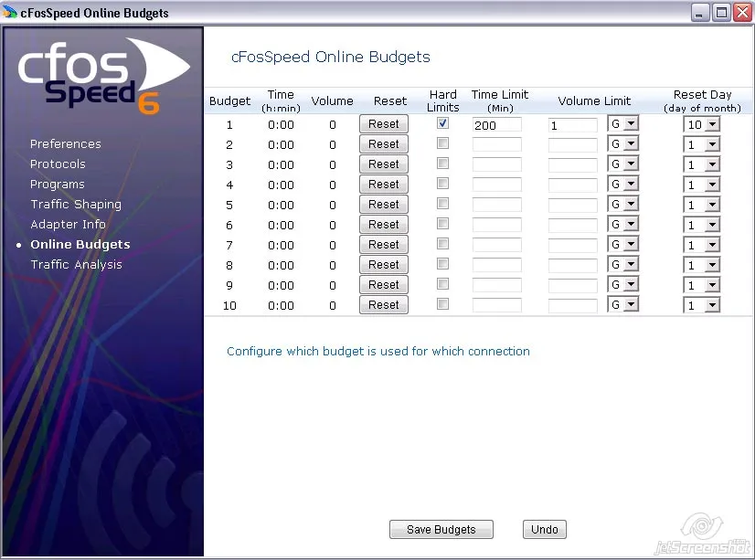Reset budget 8 counters
The image size is (755, 560).
(x=384, y=265)
